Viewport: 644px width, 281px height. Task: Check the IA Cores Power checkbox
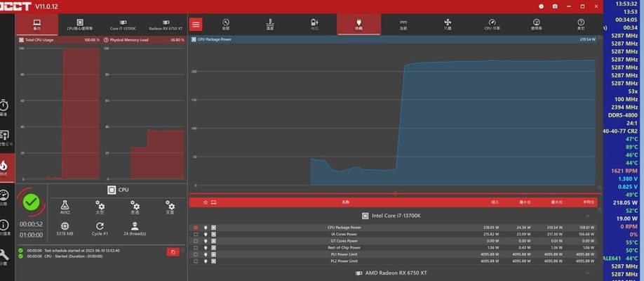coord(196,234)
